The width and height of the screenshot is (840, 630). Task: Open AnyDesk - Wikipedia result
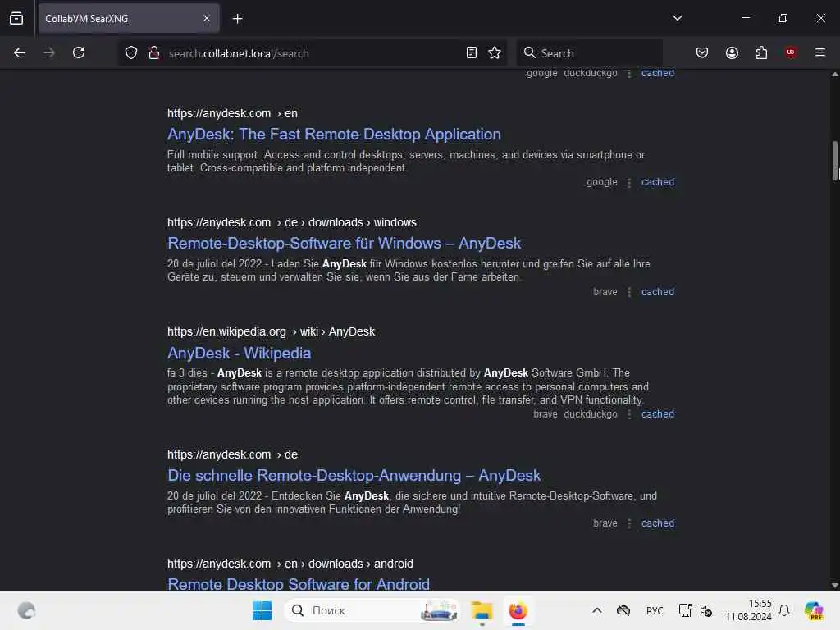[239, 353]
